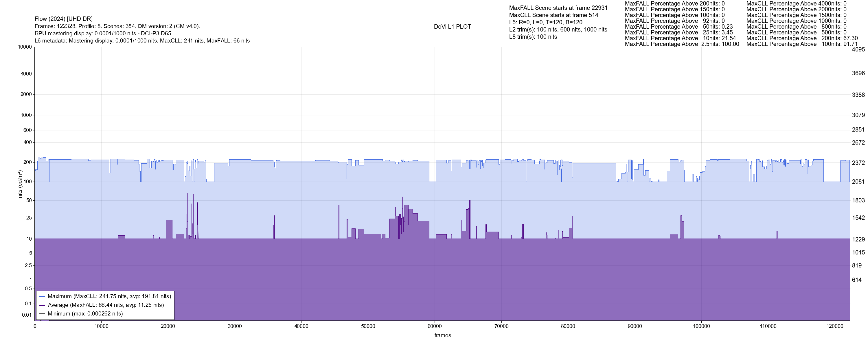Click the black Minimum legend line swatch
The image size is (868, 347).
point(42,314)
